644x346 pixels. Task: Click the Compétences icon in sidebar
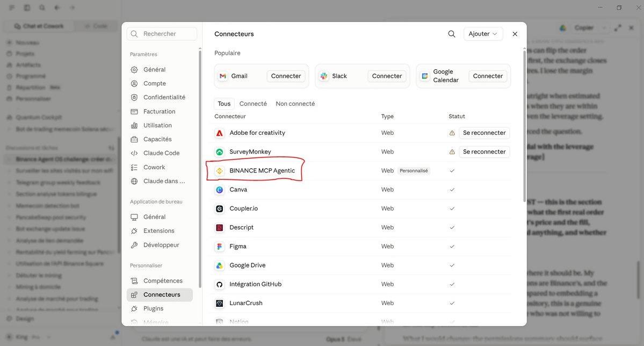point(134,280)
